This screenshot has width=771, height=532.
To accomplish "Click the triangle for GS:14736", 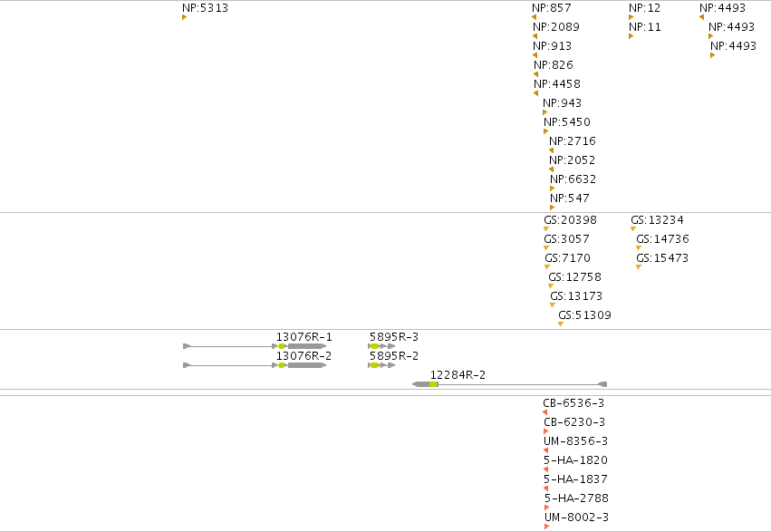I will 639,248.
